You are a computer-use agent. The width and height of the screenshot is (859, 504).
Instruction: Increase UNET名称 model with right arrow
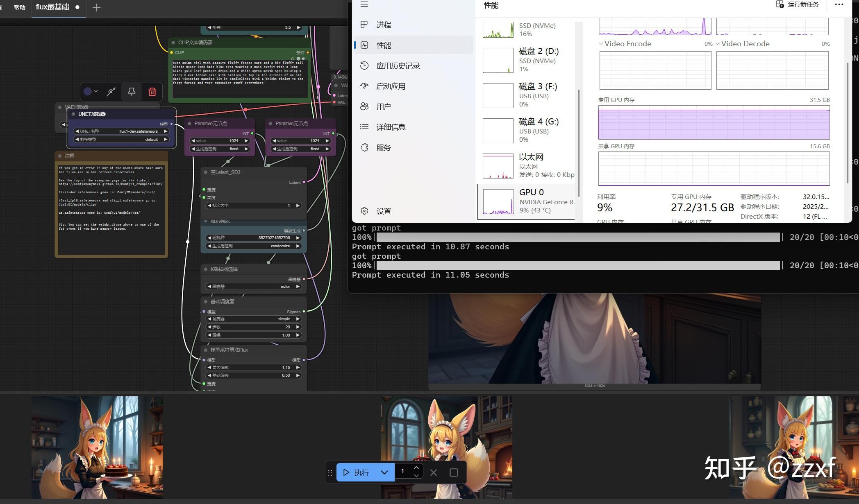[166, 131]
